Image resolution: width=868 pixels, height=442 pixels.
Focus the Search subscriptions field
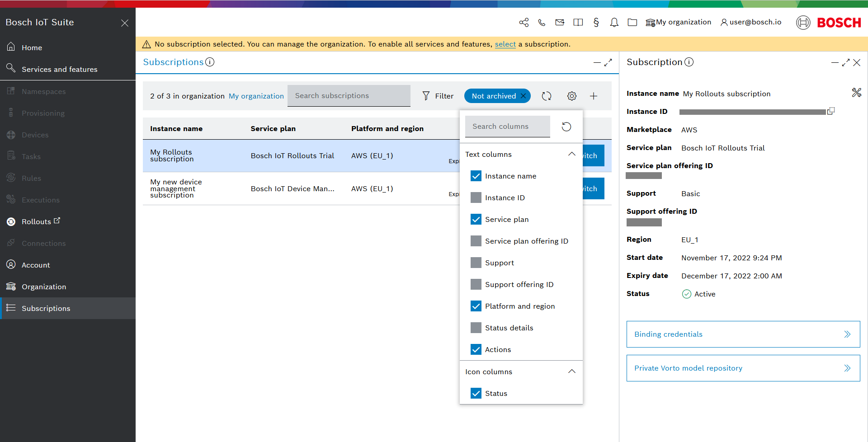click(x=349, y=96)
